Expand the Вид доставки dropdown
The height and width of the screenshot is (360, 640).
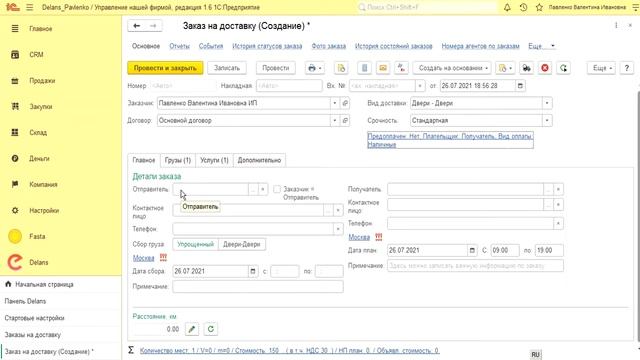pos(547,103)
